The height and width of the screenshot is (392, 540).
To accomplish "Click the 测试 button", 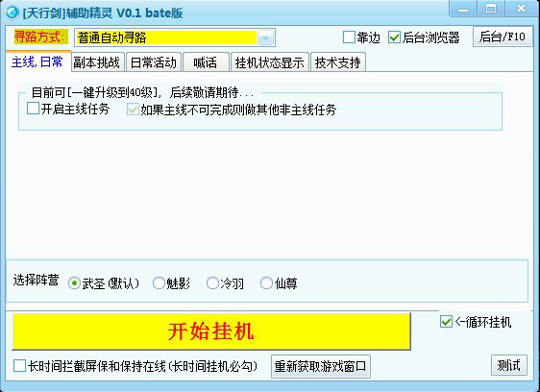I will 509,365.
